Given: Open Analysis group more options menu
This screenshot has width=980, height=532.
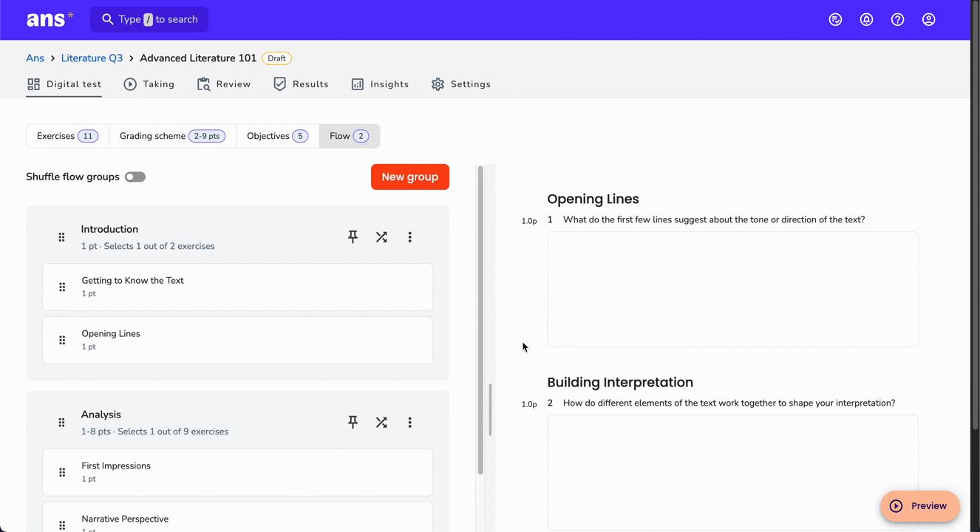Looking at the screenshot, I should (x=409, y=423).
